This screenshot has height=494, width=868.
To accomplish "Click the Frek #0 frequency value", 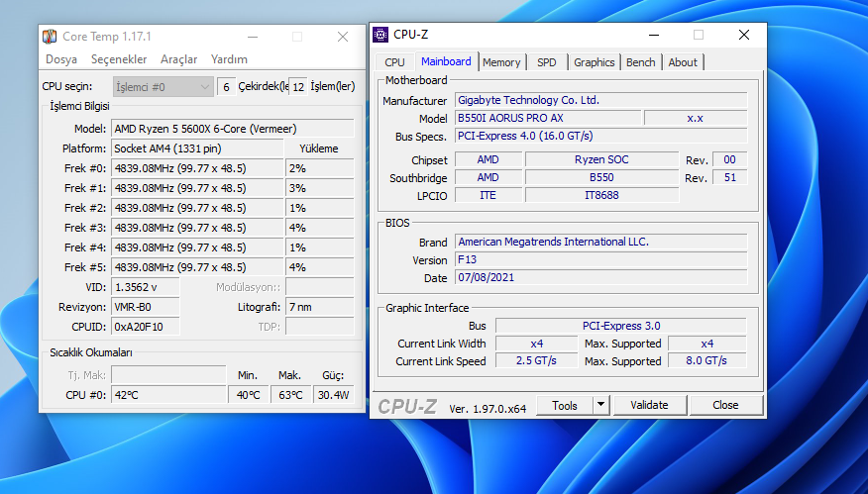I will tap(197, 168).
